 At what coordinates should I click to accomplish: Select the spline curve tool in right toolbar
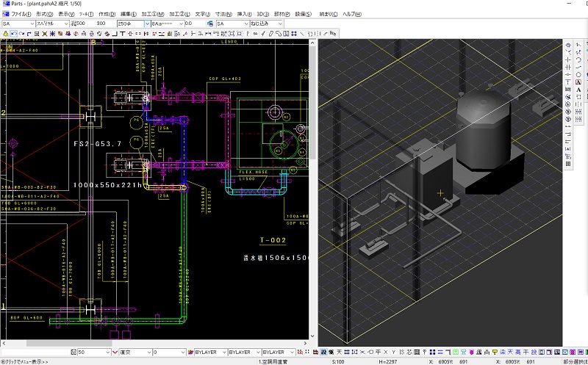click(x=578, y=67)
